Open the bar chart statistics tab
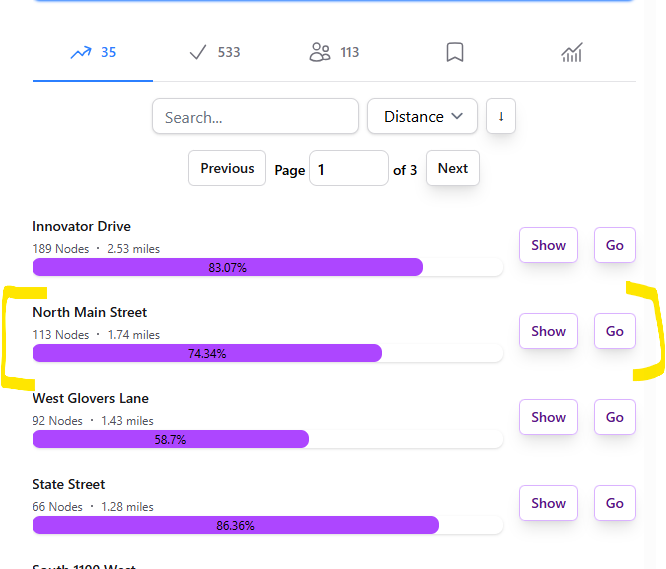Viewport: 666px width, 569px height. (572, 53)
